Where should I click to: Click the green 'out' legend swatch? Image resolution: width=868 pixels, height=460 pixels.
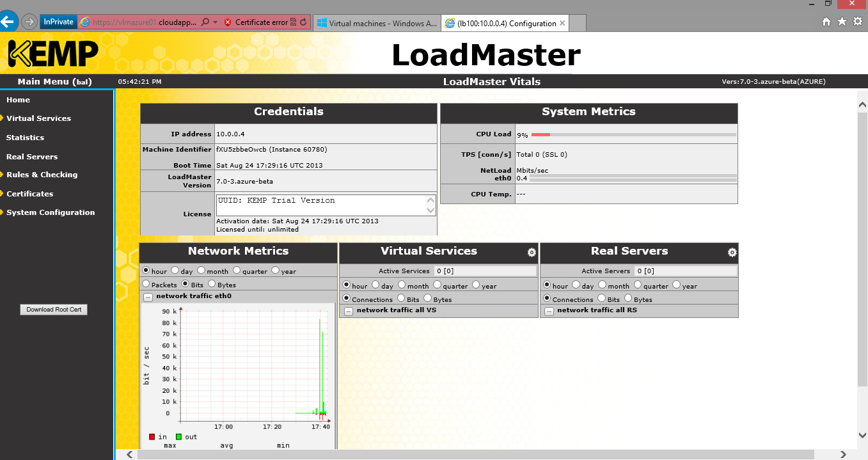coord(179,437)
